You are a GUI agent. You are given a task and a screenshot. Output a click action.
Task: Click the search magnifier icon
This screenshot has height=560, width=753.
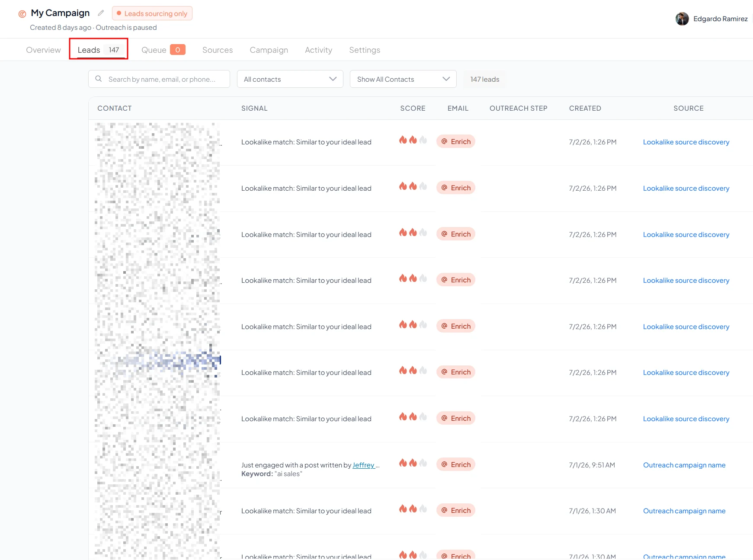[x=99, y=79]
